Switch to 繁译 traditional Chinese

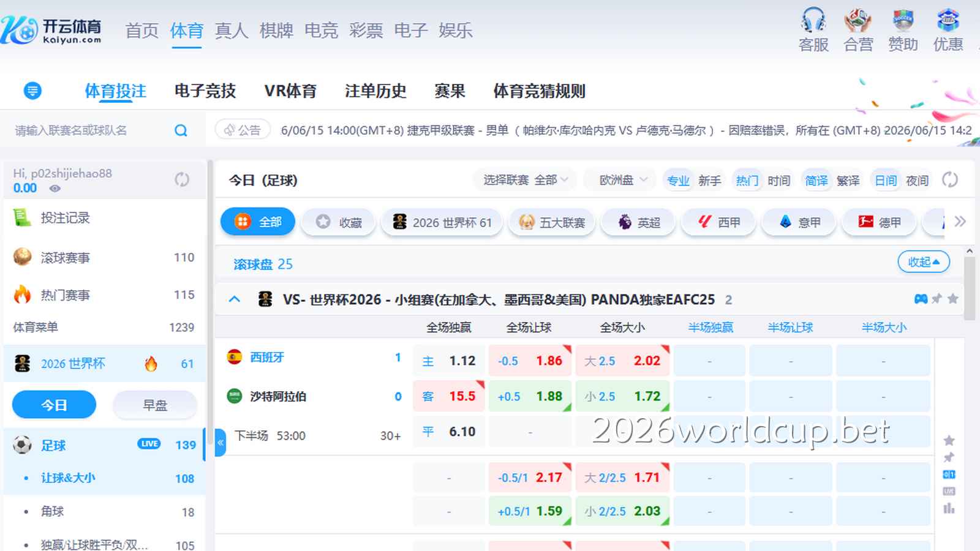[848, 181]
